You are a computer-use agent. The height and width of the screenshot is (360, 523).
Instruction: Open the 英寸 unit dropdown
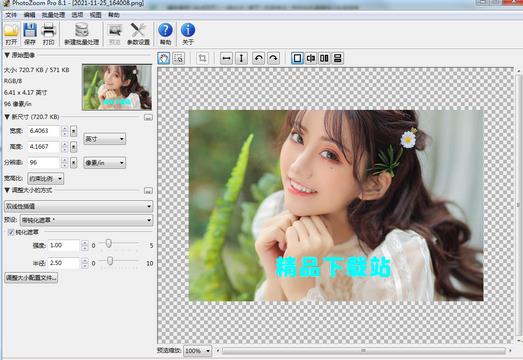[104, 139]
